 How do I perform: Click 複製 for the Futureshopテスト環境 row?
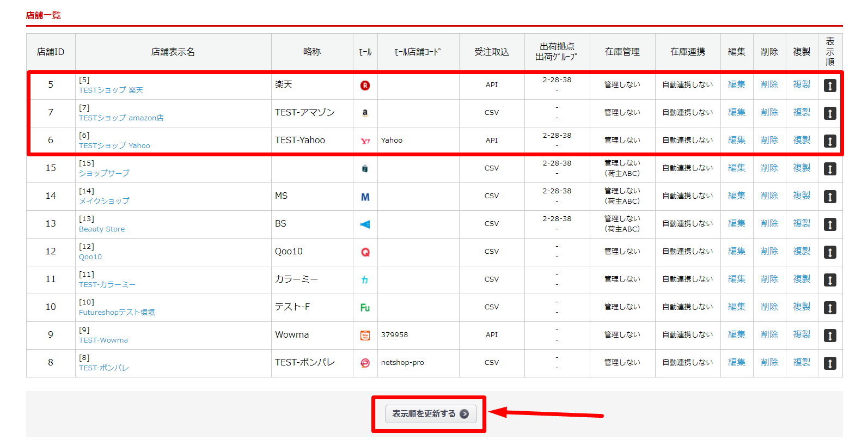tap(802, 307)
